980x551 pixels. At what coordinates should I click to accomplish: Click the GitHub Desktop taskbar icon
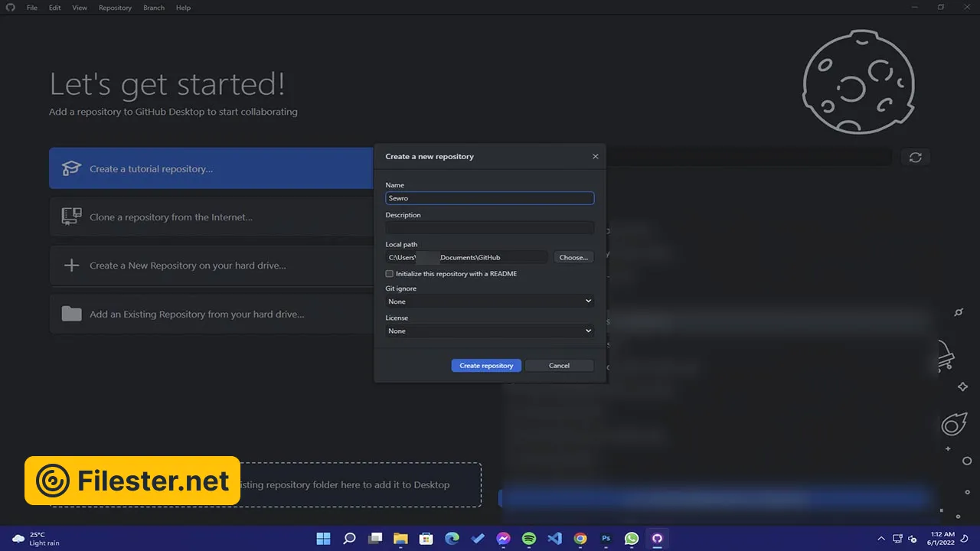coord(657,538)
